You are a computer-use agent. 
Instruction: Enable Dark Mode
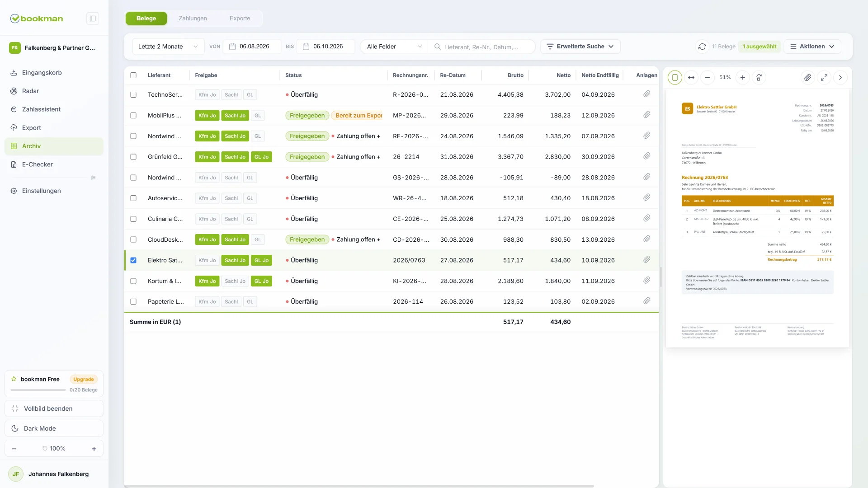click(54, 428)
